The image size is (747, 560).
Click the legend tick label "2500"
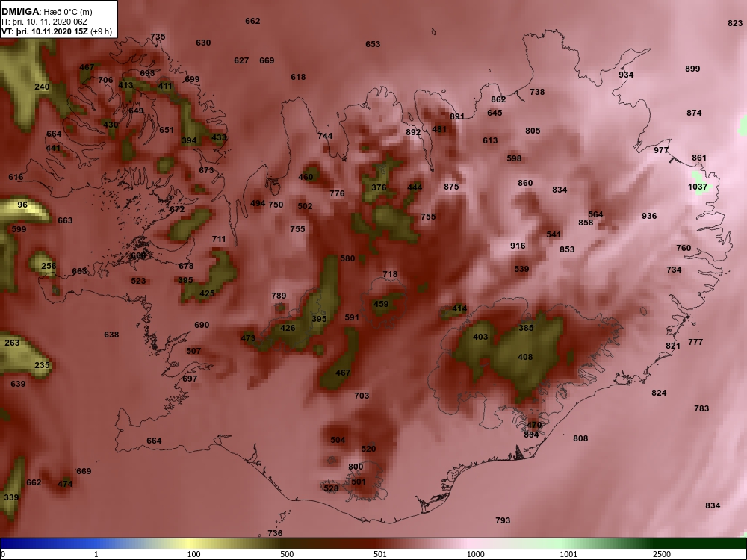pos(662,554)
